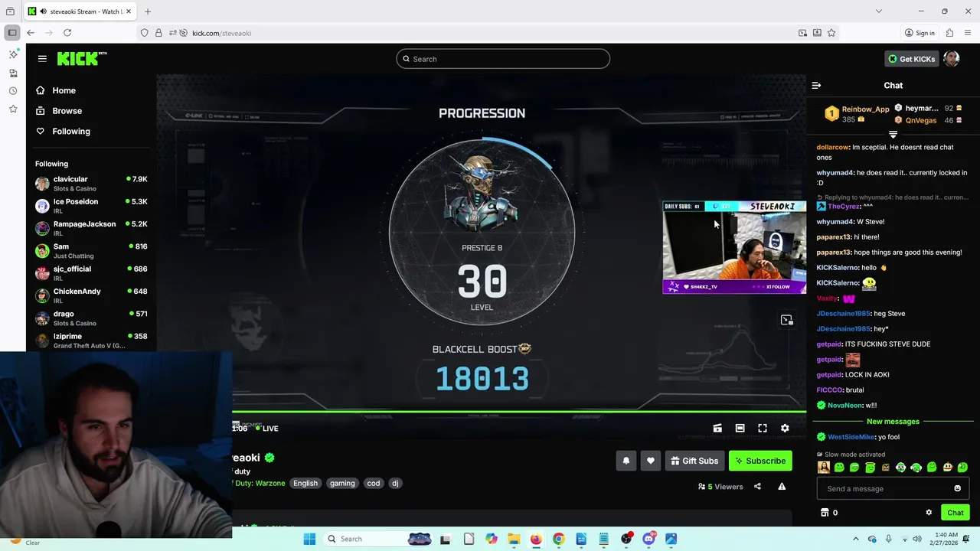Screen dimensions: 980x551
Task: Click the Reinbow_App top gifter
Action: point(865,109)
